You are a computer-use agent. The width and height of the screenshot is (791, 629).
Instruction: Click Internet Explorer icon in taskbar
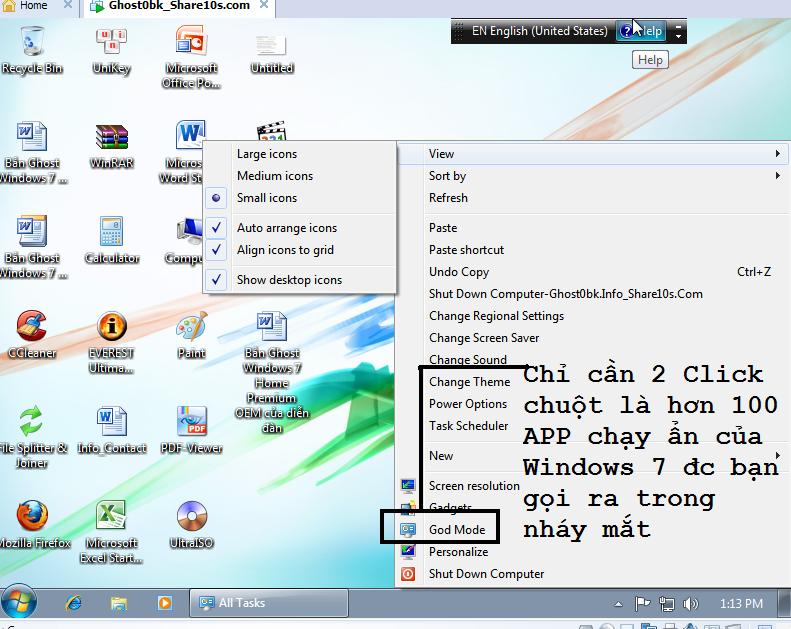pyautogui.click(x=73, y=603)
